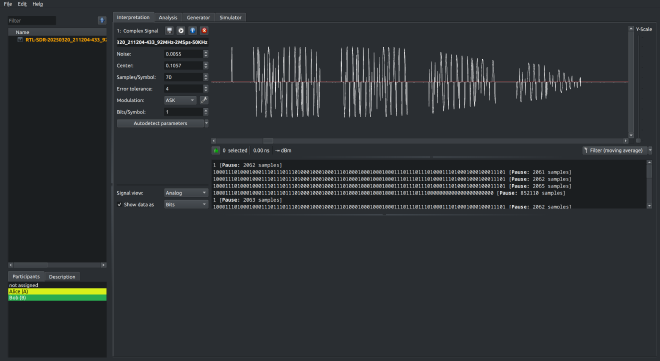The width and height of the screenshot is (660, 361).
Task: Click the Noise value field
Action: (184, 54)
